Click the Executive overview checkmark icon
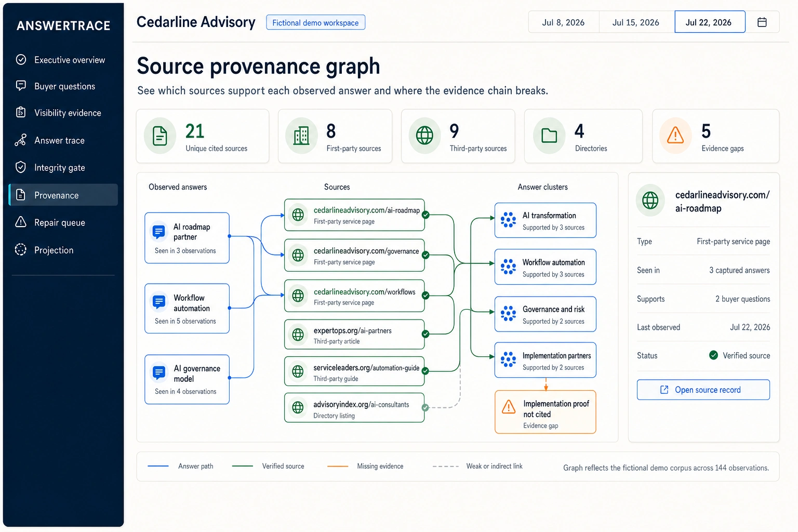This screenshot has height=532, width=798. pos(21,60)
